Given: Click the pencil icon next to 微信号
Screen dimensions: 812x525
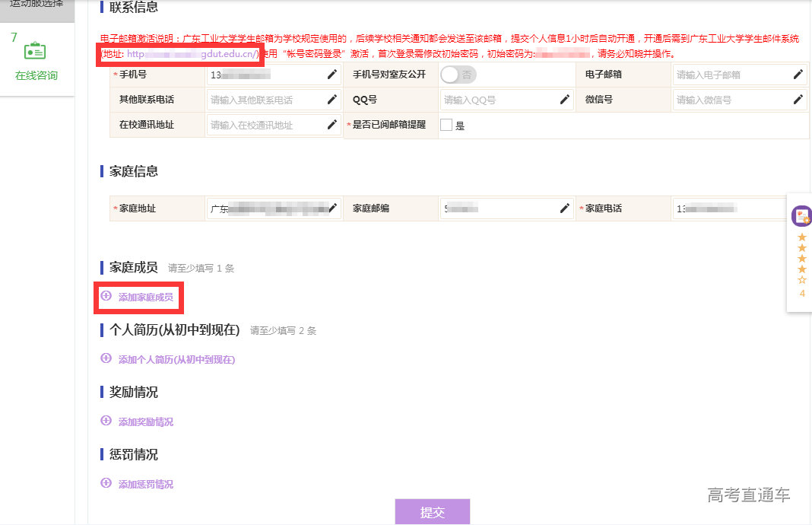Looking at the screenshot, I should (x=797, y=99).
